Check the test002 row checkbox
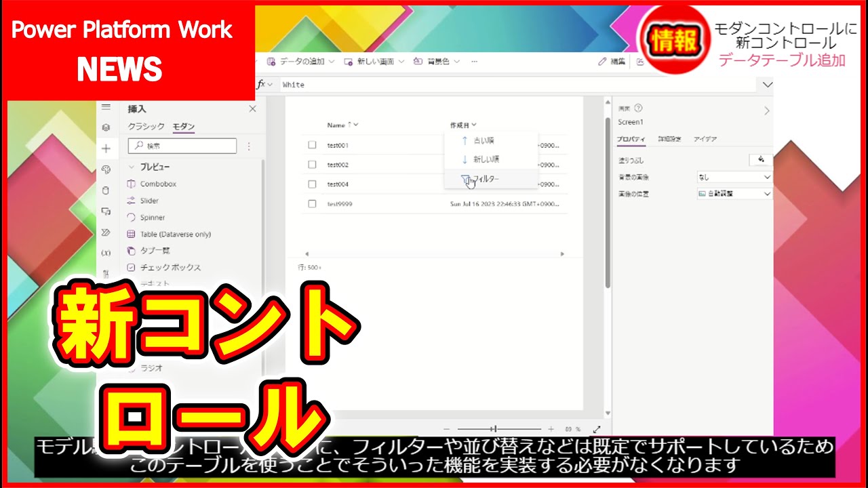Screen dimensions: 868x488 click(x=312, y=165)
